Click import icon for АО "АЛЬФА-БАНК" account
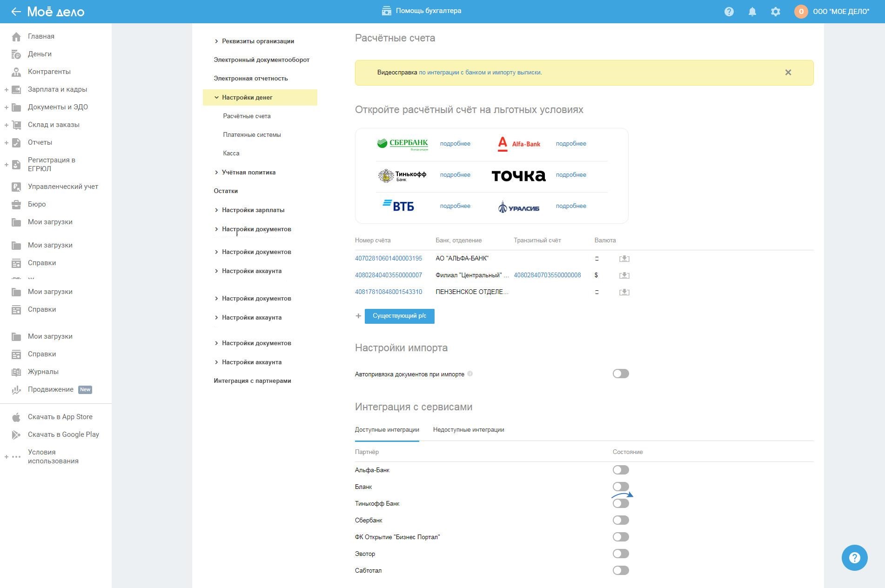The width and height of the screenshot is (885, 588). [x=624, y=259]
